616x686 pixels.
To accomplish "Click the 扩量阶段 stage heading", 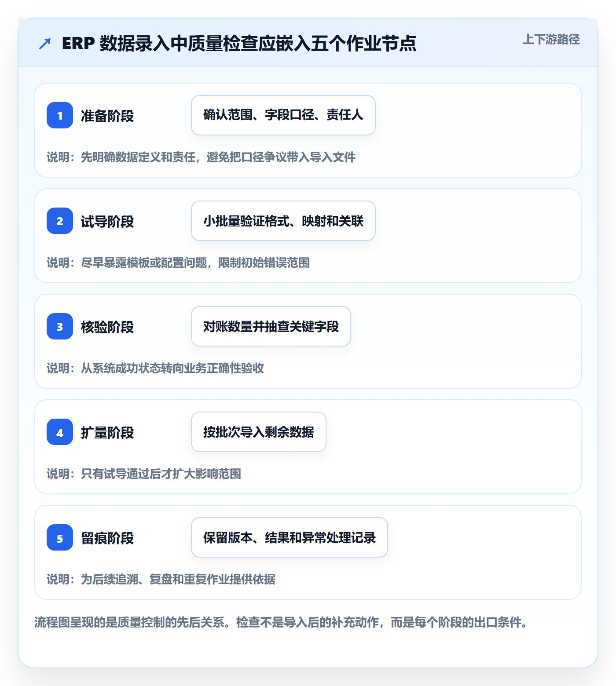I will [x=107, y=432].
